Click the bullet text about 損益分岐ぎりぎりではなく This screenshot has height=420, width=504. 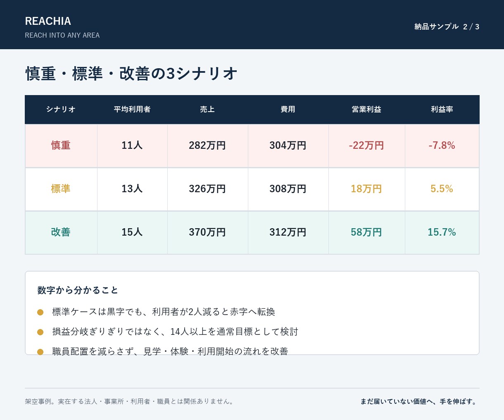tap(175, 332)
